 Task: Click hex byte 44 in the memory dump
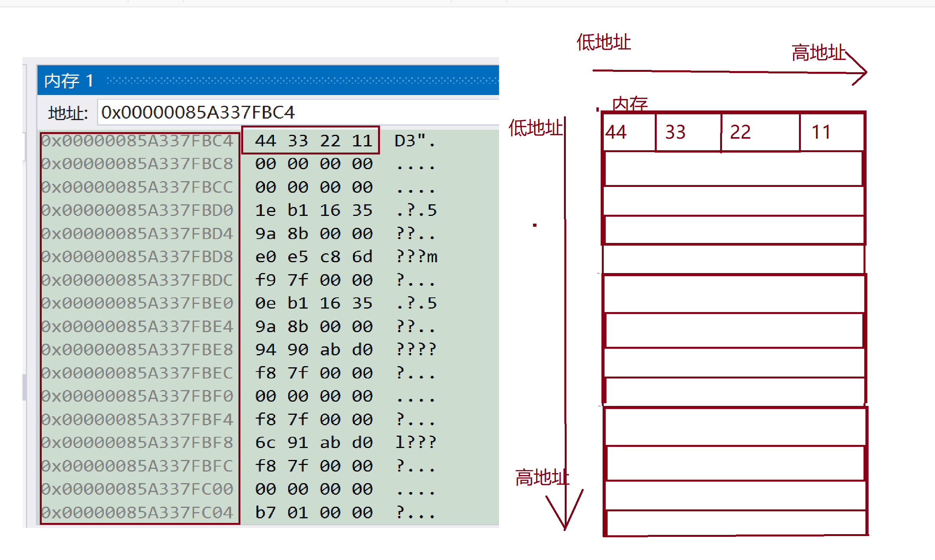[266, 141]
